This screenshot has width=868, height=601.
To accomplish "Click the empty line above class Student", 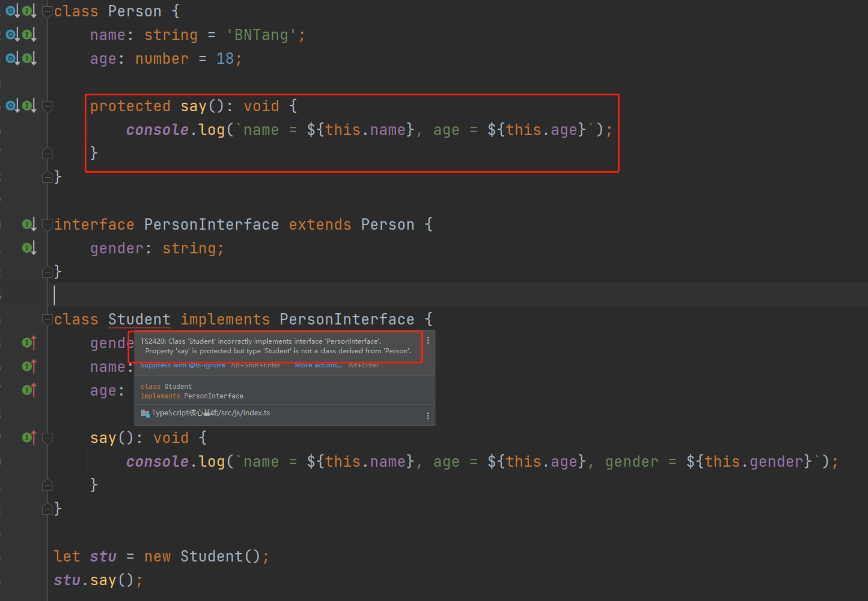I will point(457,295).
